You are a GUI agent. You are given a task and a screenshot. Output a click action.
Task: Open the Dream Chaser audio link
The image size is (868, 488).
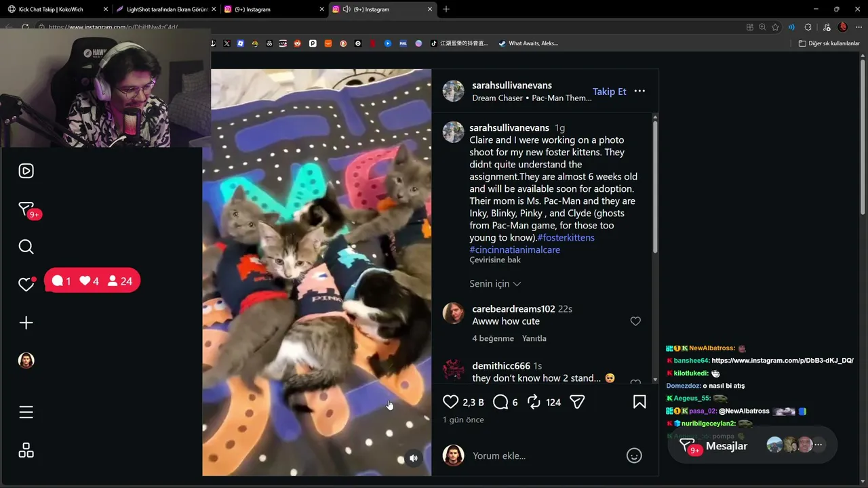(532, 98)
